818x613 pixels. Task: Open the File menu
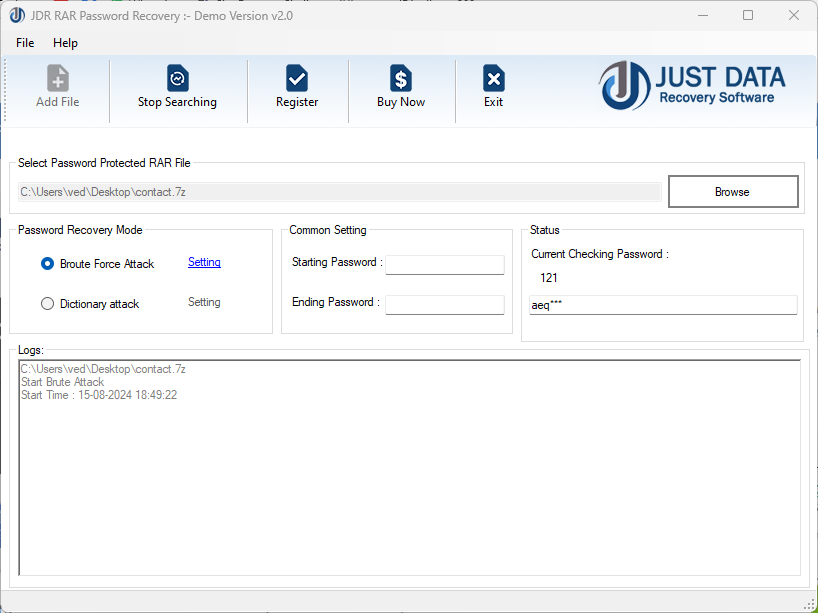[x=24, y=43]
